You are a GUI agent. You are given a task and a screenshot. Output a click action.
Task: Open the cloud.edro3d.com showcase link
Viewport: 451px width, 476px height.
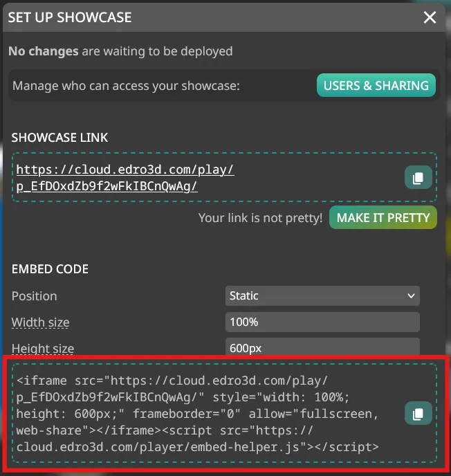click(125, 178)
